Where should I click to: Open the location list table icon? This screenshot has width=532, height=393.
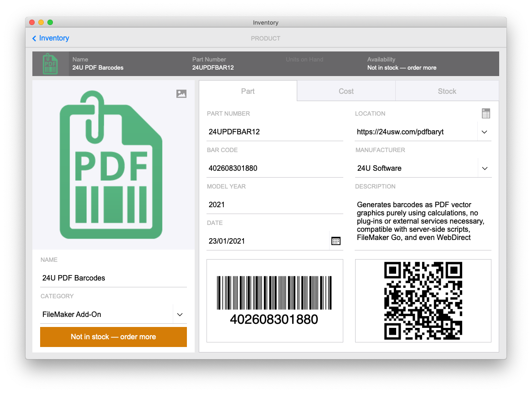point(486,113)
